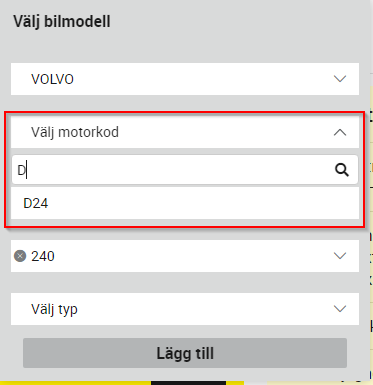Click the black segment at the bottom edge
Viewport: 373px width, 385px height.
pos(188,383)
